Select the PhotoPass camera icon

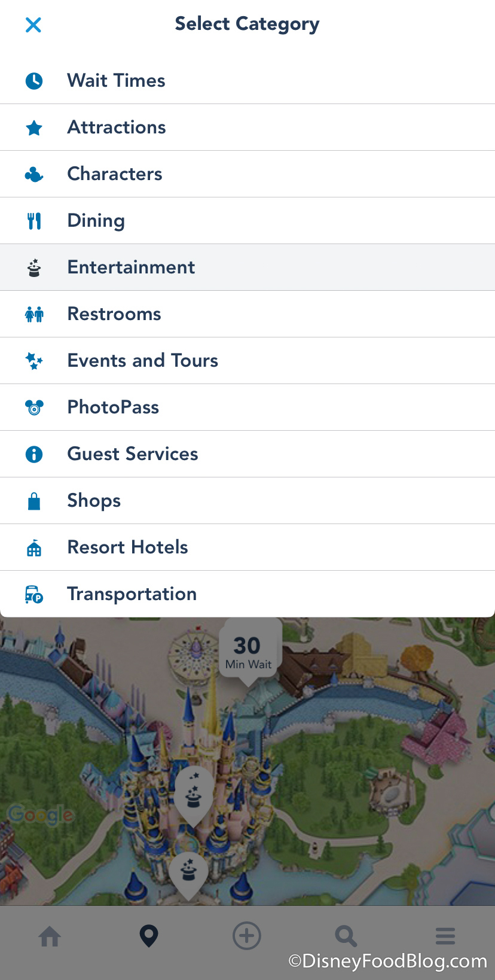click(x=34, y=407)
